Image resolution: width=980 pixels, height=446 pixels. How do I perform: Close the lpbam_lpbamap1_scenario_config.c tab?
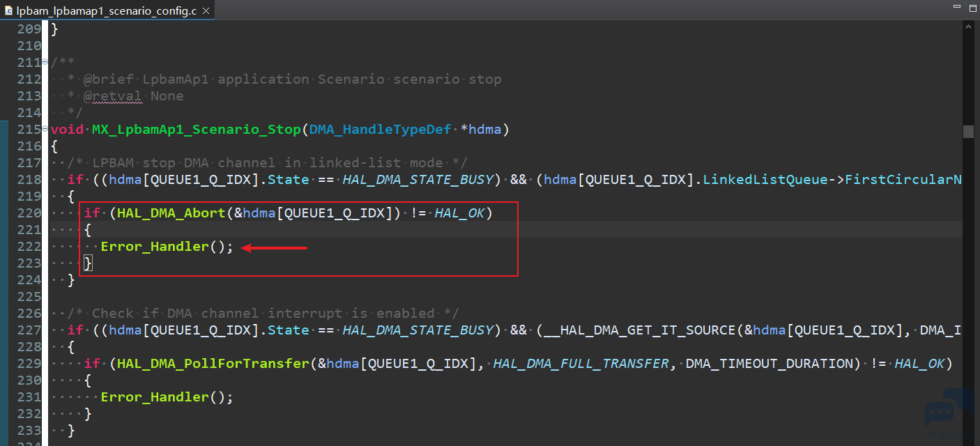206,11
